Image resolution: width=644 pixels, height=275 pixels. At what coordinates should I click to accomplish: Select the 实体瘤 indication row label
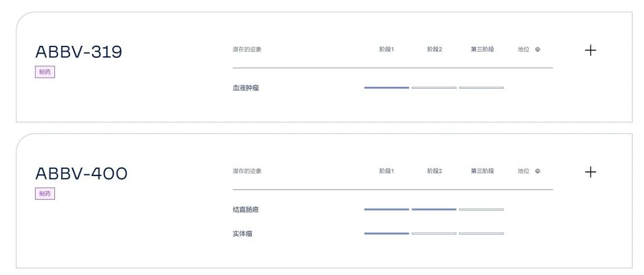(x=242, y=234)
